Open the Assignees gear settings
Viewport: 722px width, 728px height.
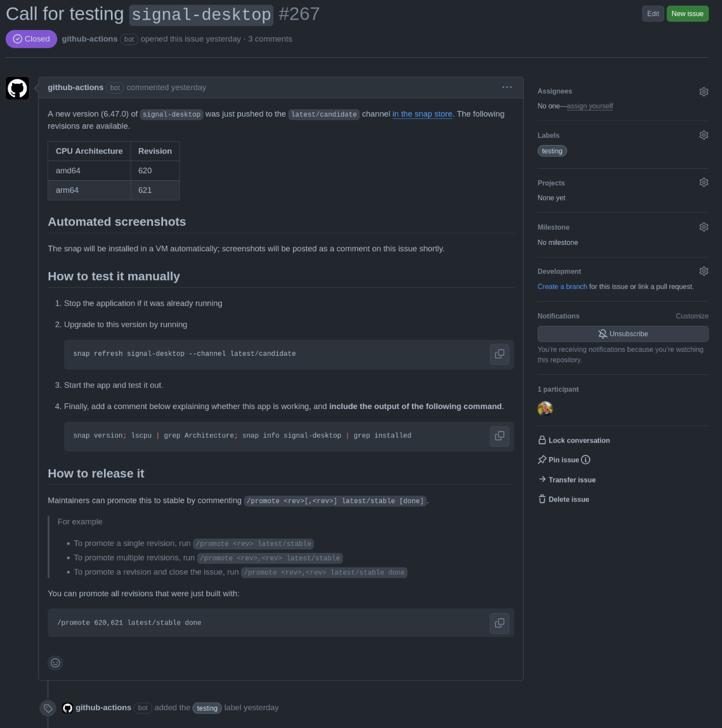704,92
